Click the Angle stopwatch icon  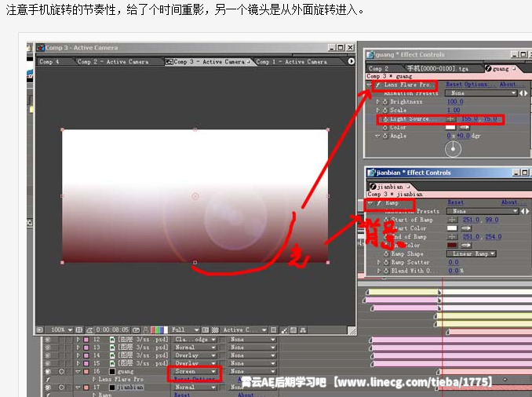pyautogui.click(x=385, y=136)
